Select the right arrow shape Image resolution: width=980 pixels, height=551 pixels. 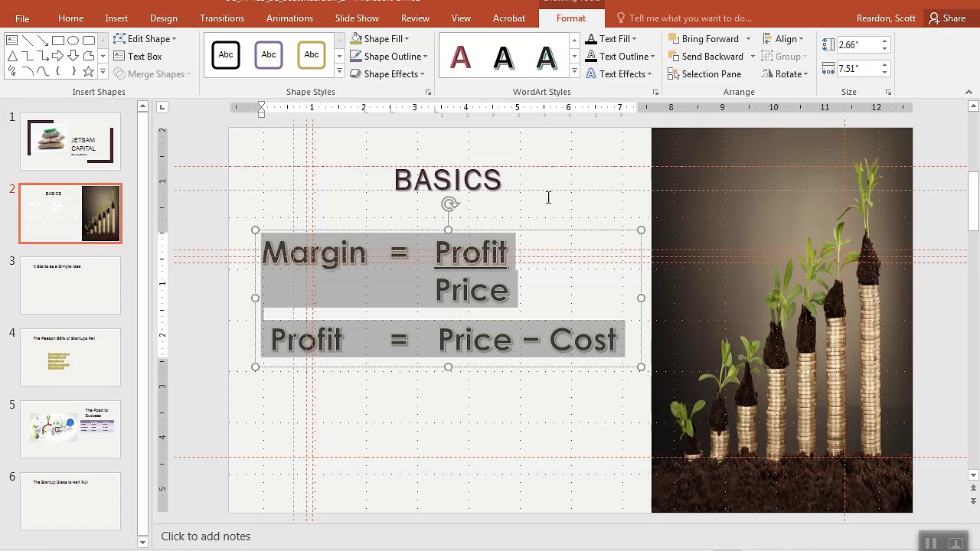coord(57,56)
